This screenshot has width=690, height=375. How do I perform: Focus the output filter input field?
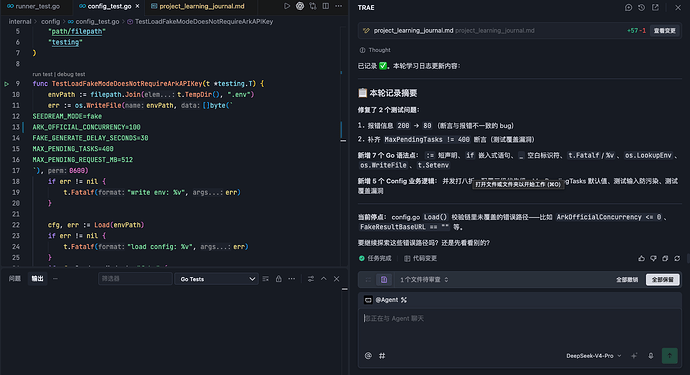[x=135, y=279]
